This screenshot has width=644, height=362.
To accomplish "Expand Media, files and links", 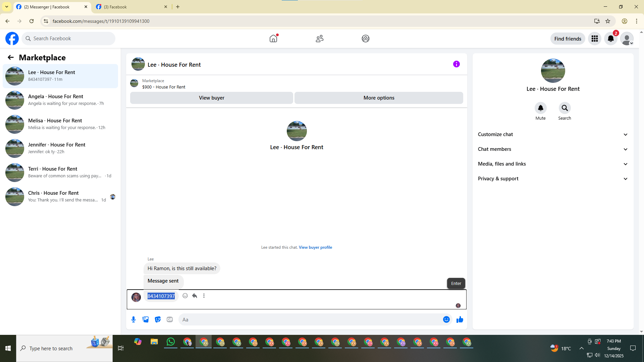I will pyautogui.click(x=553, y=164).
